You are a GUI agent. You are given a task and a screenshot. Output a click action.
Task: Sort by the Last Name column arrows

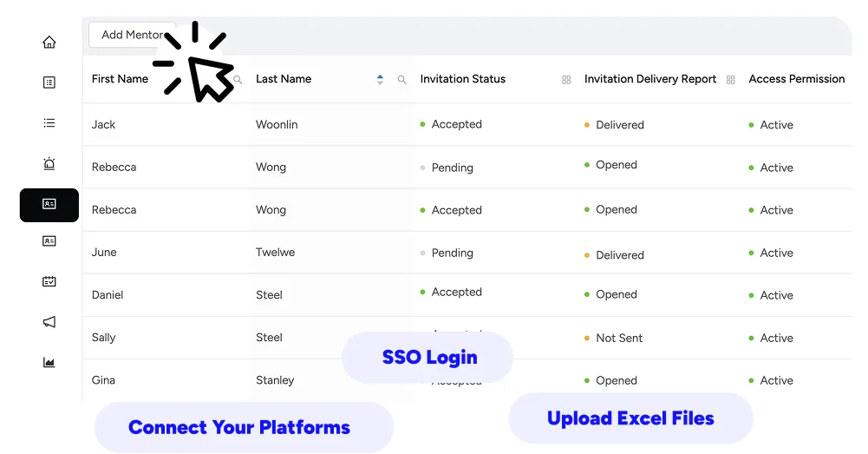click(x=380, y=79)
